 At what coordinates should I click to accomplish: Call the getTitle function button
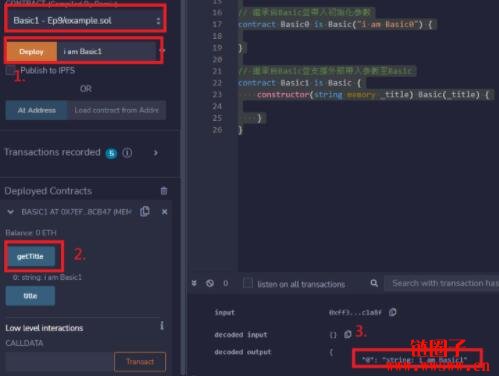30,256
